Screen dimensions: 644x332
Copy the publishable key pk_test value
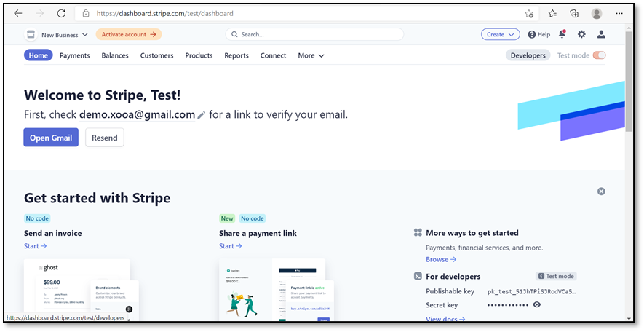click(532, 291)
